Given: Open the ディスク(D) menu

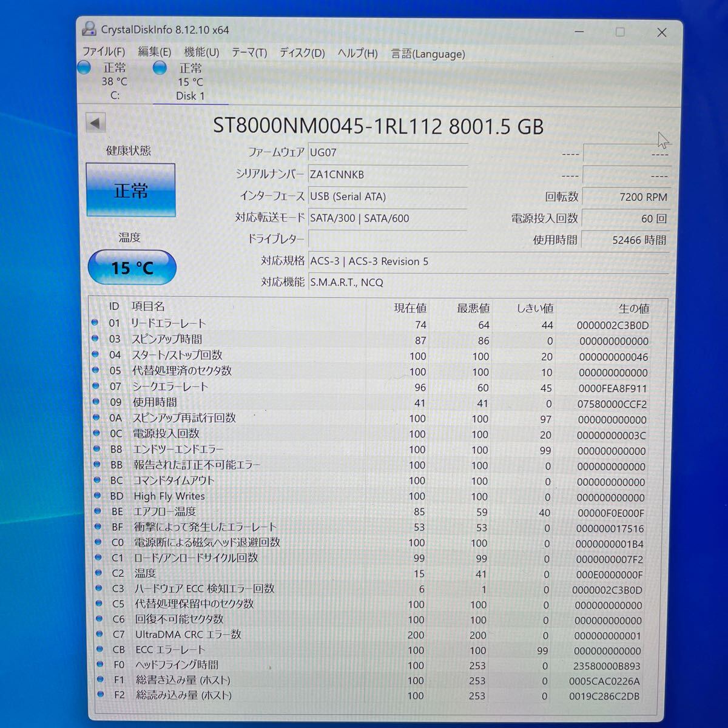Looking at the screenshot, I should click(302, 53).
